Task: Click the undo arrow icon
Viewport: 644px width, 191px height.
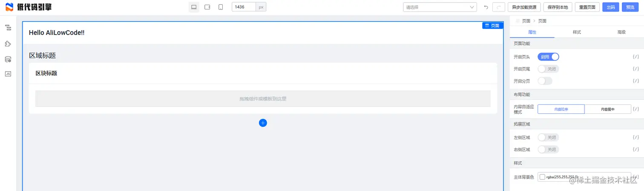Action: point(486,7)
